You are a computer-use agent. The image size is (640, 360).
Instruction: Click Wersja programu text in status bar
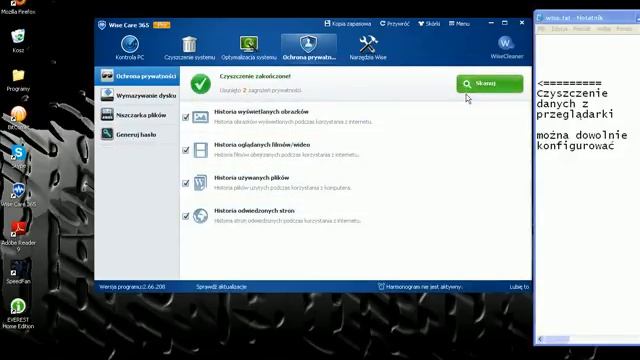pyautogui.click(x=132, y=287)
